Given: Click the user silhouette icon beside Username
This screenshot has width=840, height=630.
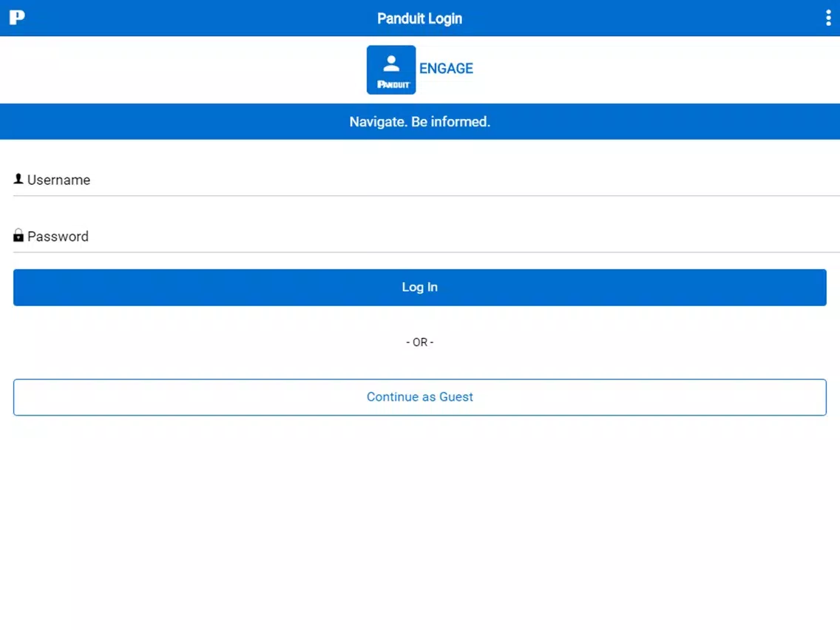Looking at the screenshot, I should 18,179.
